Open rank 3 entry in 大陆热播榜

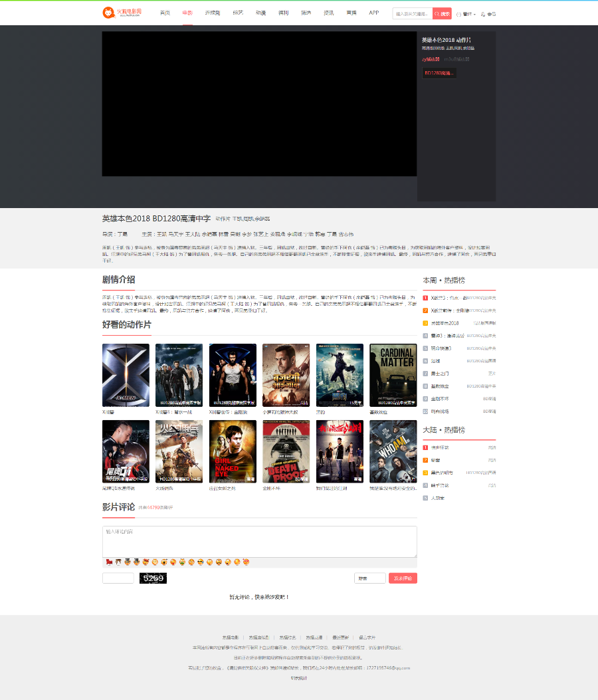click(x=459, y=473)
